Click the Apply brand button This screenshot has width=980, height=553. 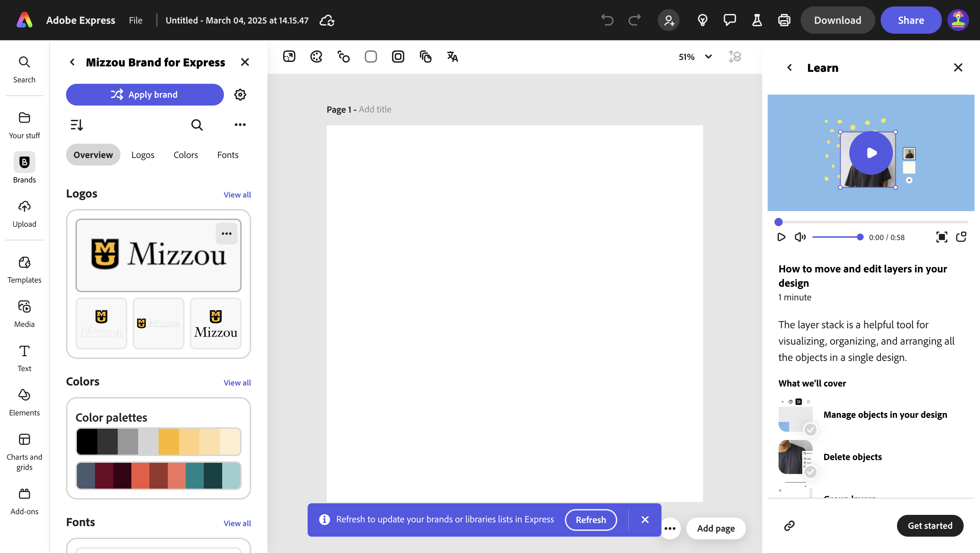click(145, 94)
